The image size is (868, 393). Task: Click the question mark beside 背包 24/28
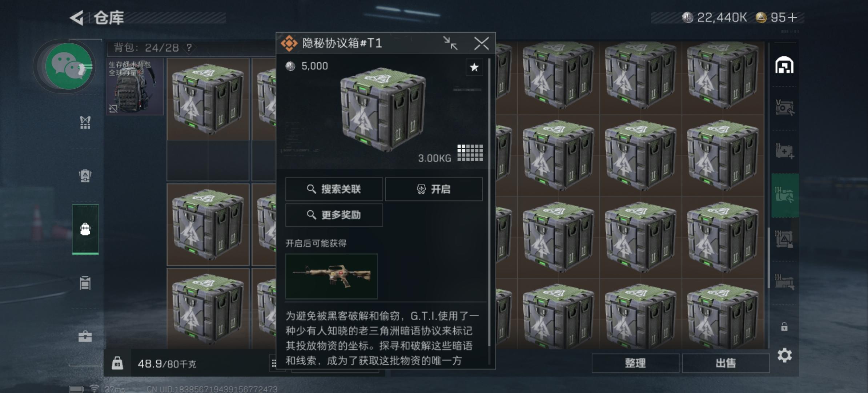pyautogui.click(x=189, y=48)
